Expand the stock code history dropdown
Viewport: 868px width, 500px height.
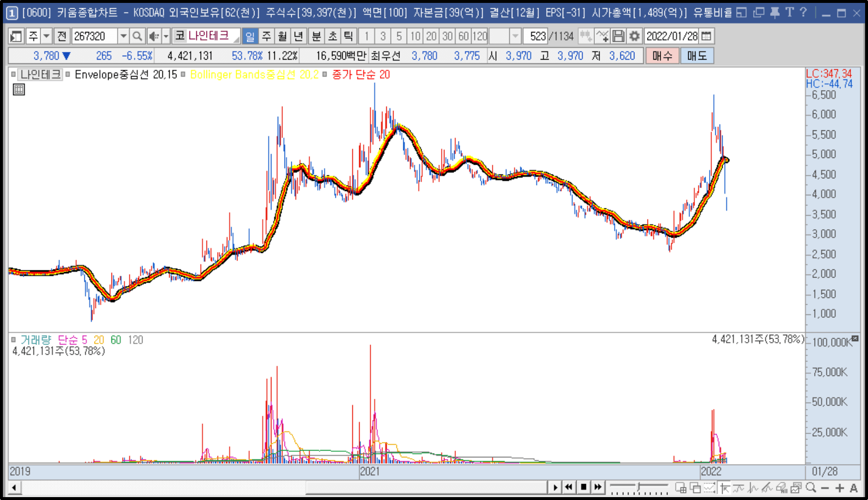pyautogui.click(x=124, y=36)
